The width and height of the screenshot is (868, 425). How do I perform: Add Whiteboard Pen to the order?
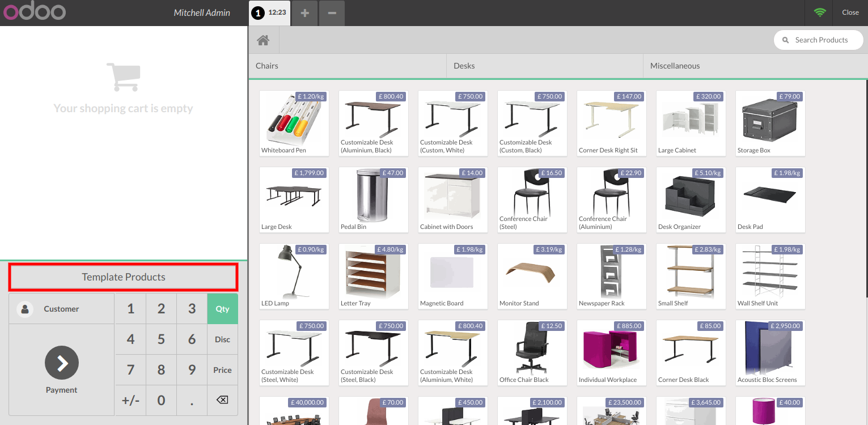click(x=294, y=123)
